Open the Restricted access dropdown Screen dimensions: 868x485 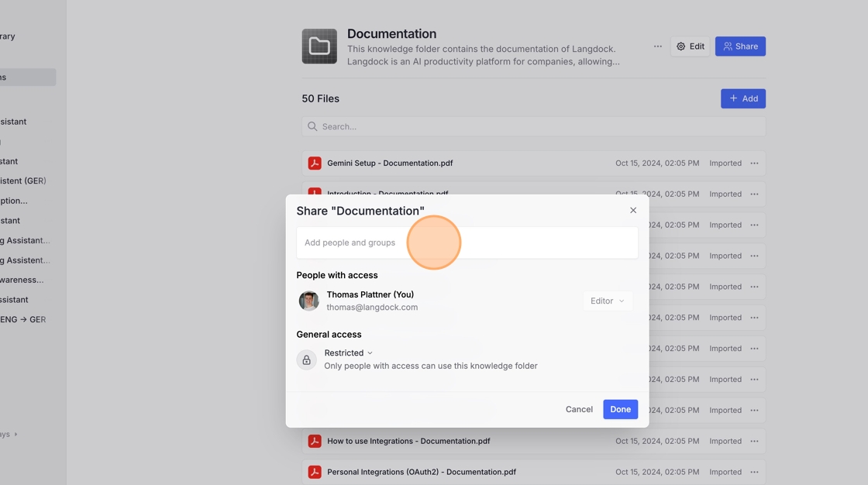[349, 353]
